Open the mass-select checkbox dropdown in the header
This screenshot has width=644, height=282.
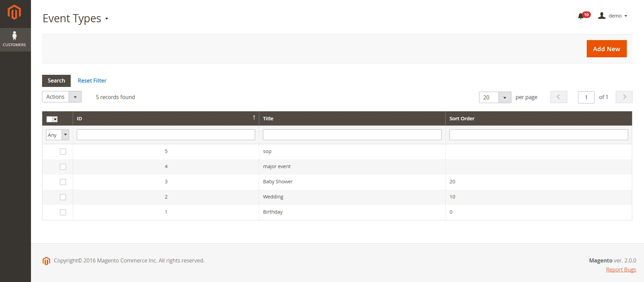coord(52,119)
